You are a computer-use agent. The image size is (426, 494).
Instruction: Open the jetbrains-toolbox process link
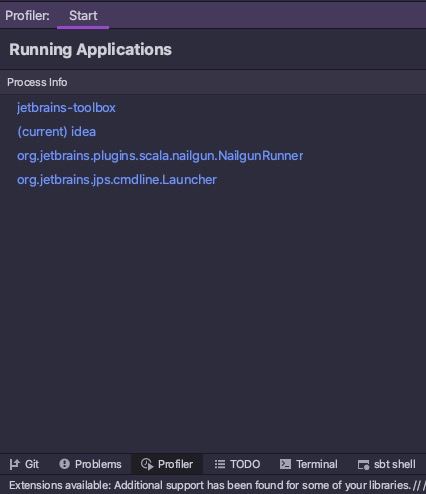coord(66,108)
